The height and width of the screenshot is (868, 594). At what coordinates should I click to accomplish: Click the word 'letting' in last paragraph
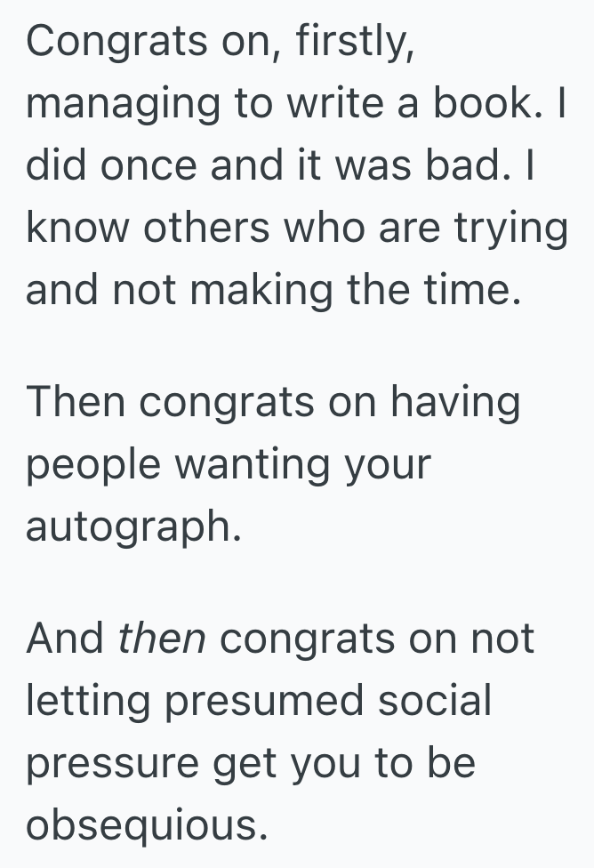tap(87, 701)
